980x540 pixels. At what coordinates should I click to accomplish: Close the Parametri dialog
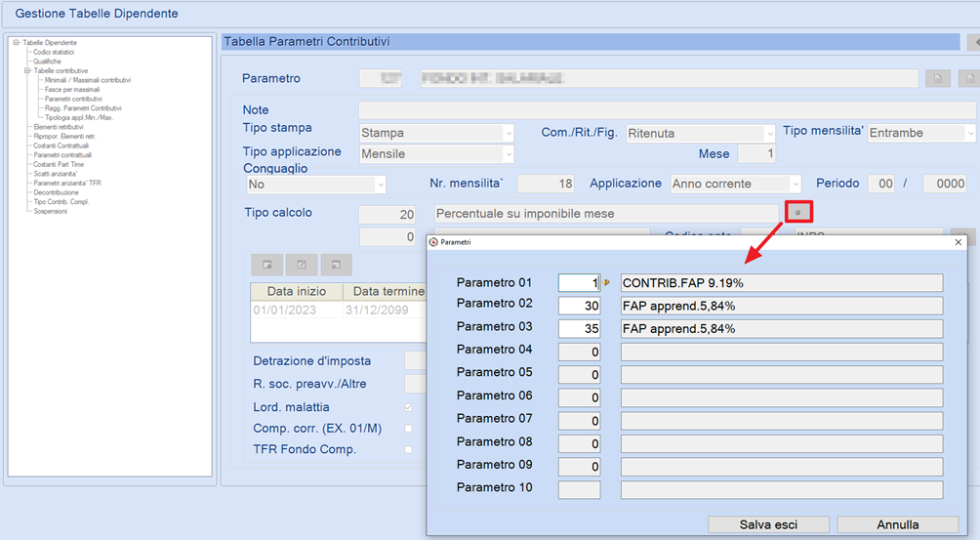959,242
